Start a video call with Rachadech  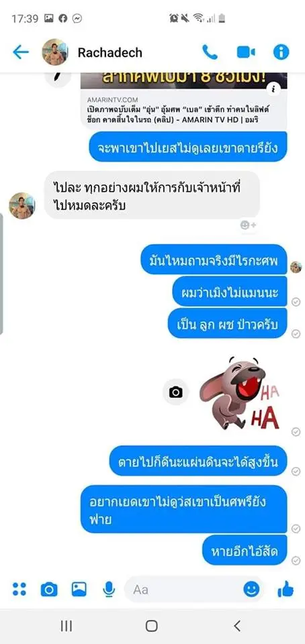click(x=246, y=52)
